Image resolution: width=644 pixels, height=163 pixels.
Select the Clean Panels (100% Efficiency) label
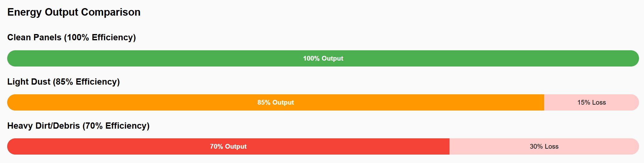click(71, 37)
